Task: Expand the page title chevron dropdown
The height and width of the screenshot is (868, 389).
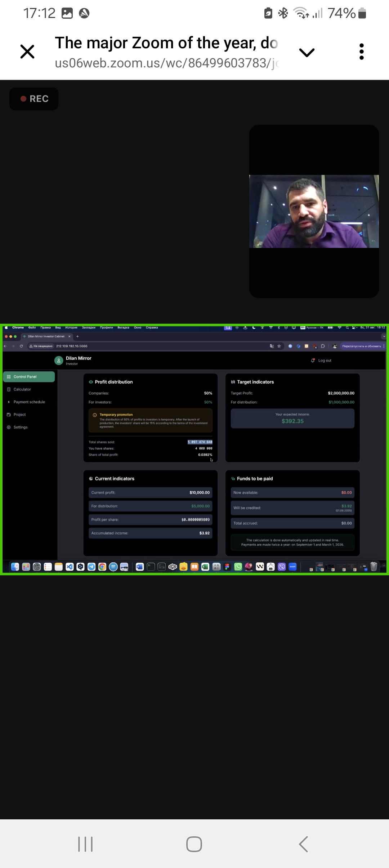Action: pos(307,53)
